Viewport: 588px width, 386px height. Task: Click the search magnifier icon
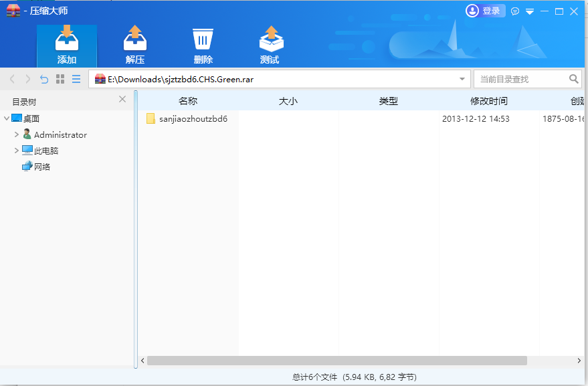[x=574, y=78]
